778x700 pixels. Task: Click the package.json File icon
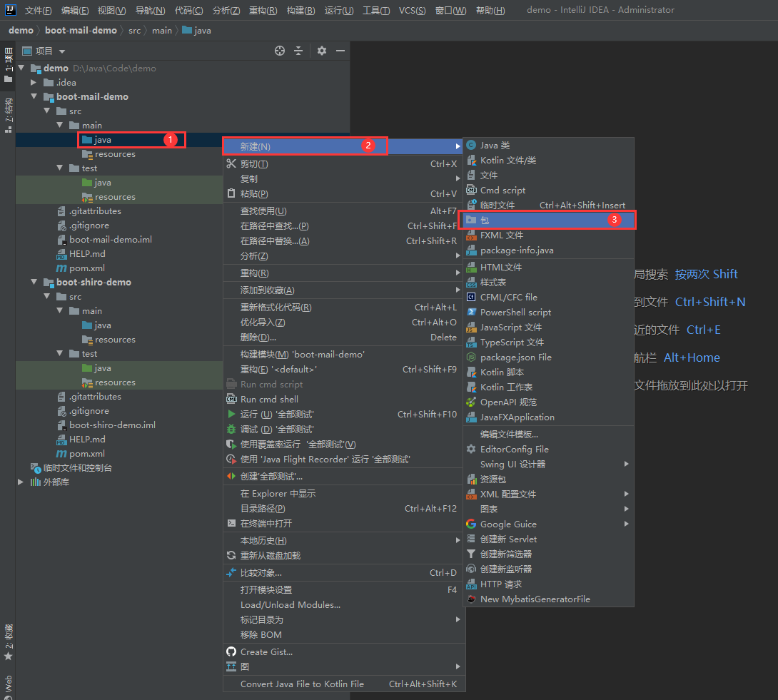[x=471, y=357]
